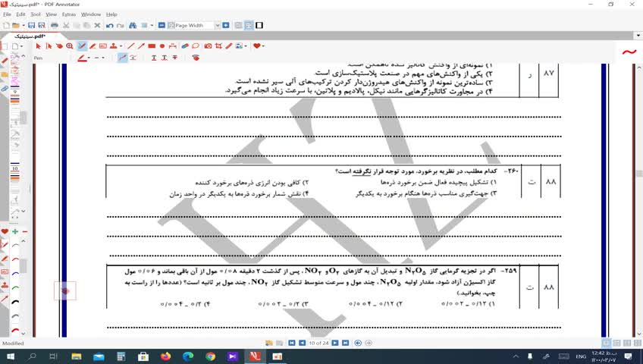The width and height of the screenshot is (643, 364).
Task: Open the Window menu
Action: point(91,14)
